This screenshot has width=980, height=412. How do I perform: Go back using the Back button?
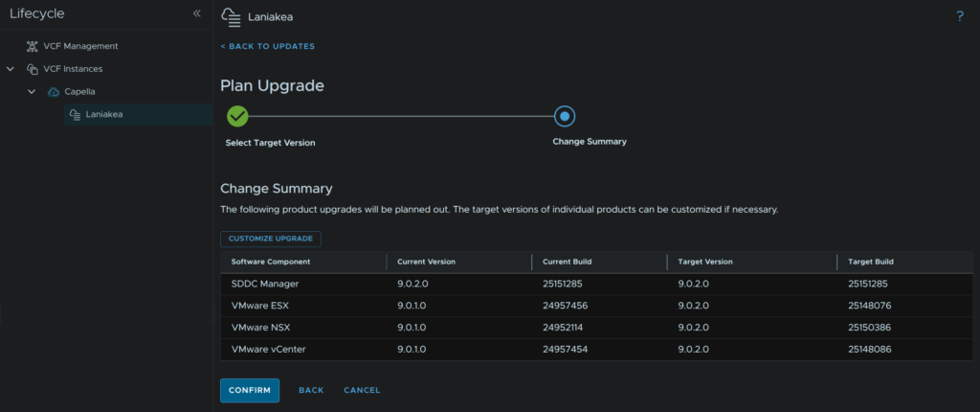point(311,390)
